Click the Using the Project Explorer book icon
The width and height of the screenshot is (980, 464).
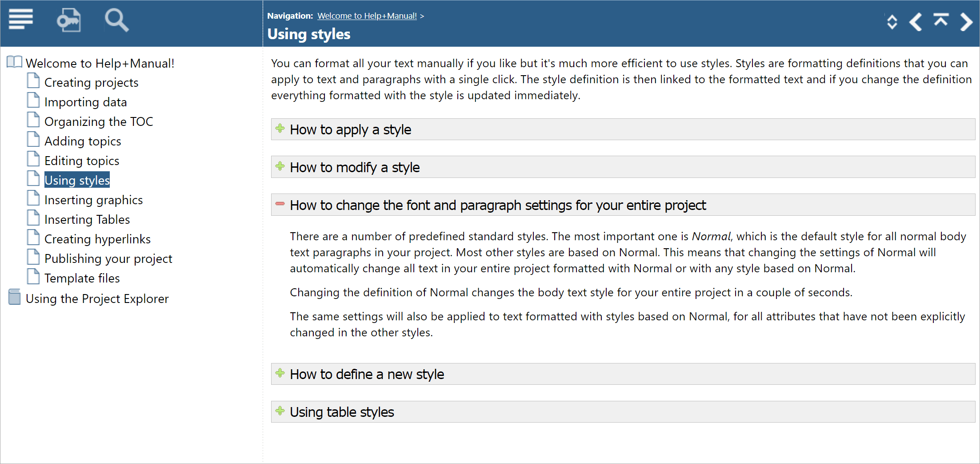15,297
